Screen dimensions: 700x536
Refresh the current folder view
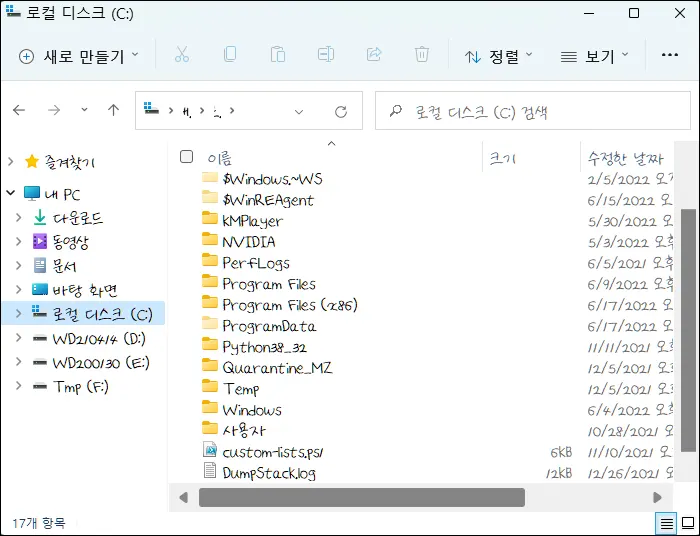coord(341,112)
